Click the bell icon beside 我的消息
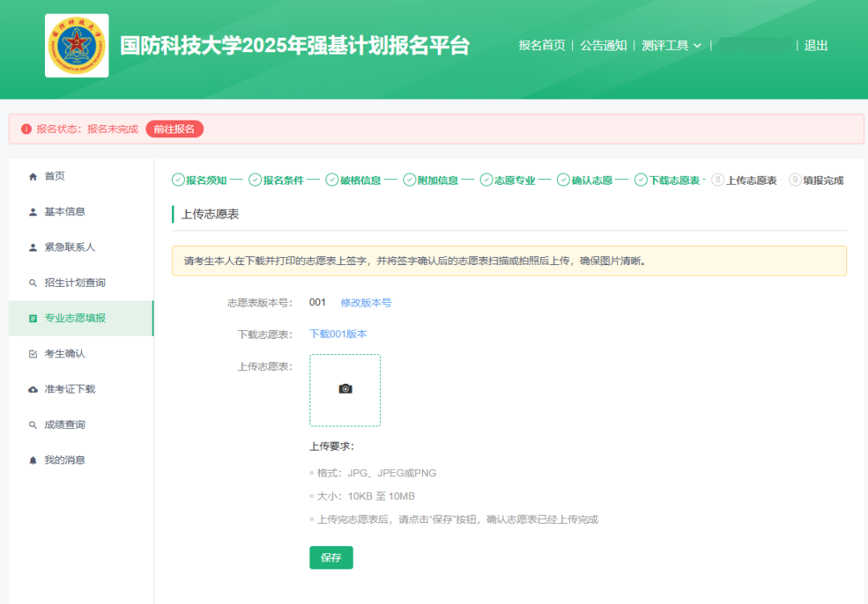This screenshot has width=868, height=604. point(33,460)
